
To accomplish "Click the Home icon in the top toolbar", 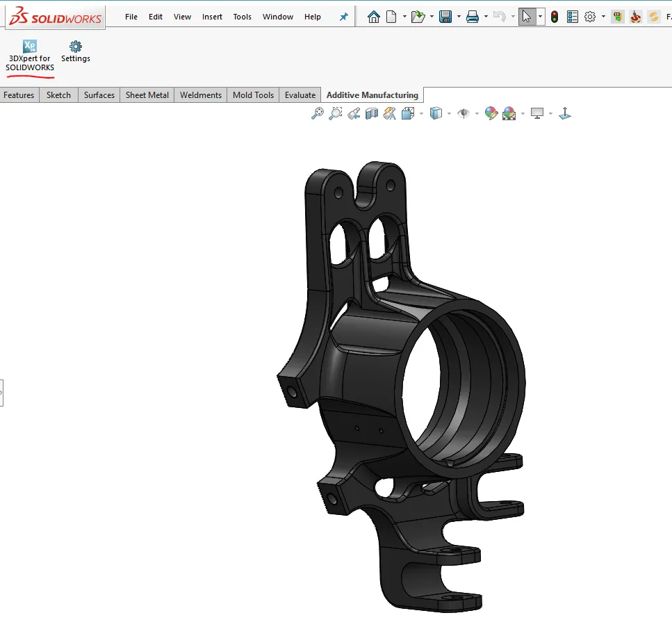I will tap(373, 16).
